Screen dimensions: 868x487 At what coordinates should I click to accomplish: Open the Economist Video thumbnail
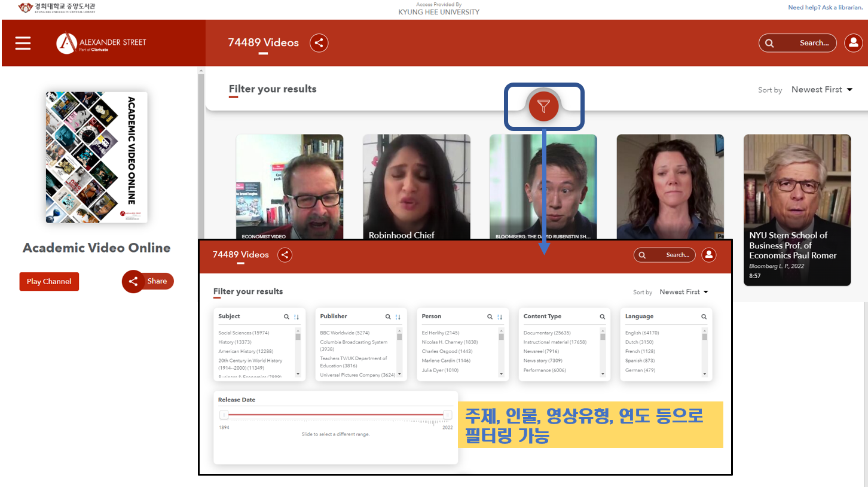[x=290, y=187]
